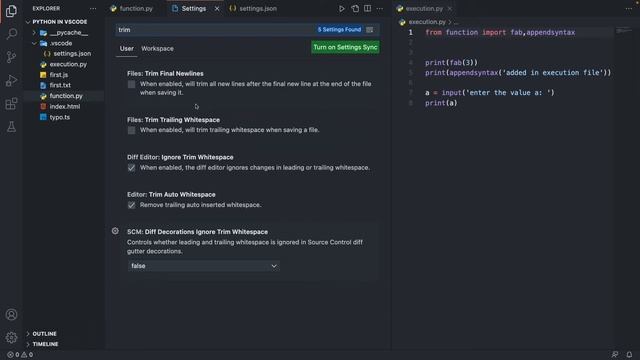Uncheck Diff Editor: Ignore Trim Whitespace
This screenshot has width=640, height=360.
click(131, 168)
